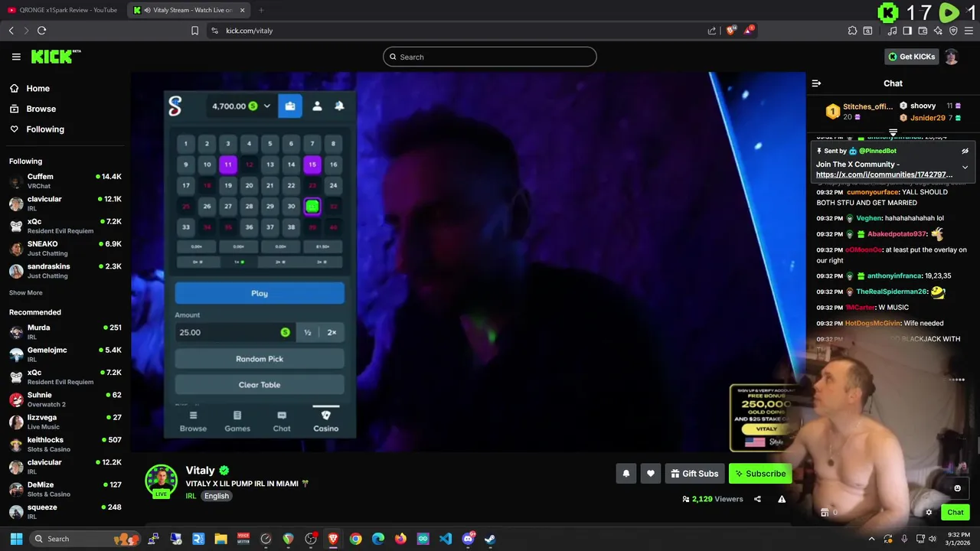Open a new browser tab

(x=261, y=10)
